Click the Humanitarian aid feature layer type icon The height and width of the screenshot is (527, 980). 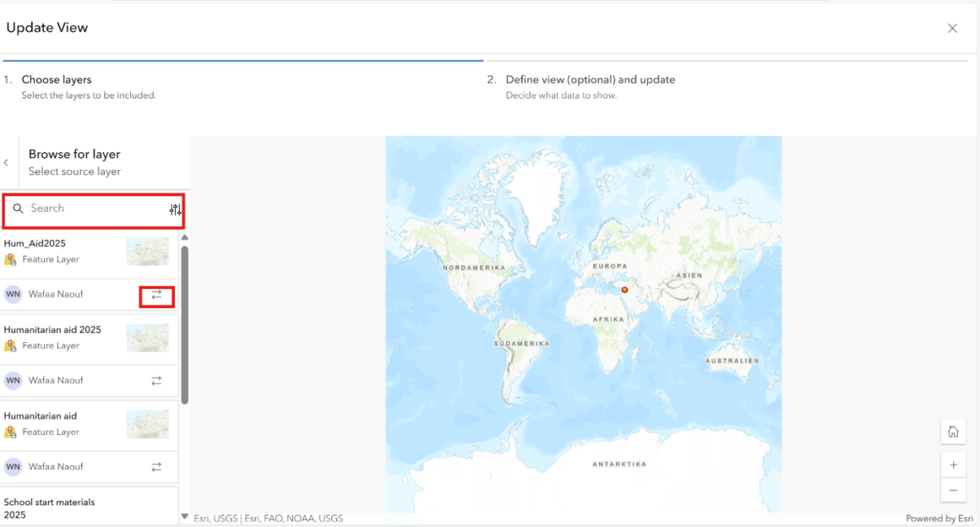(x=10, y=432)
